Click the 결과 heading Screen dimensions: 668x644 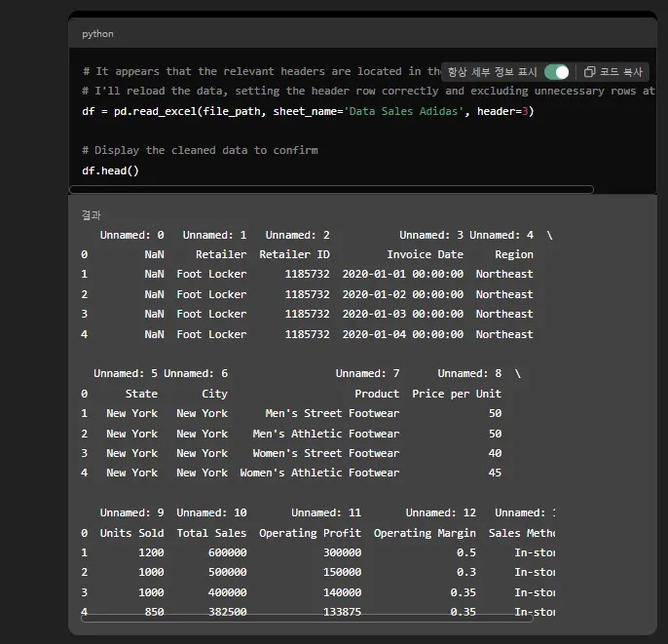[91, 215]
